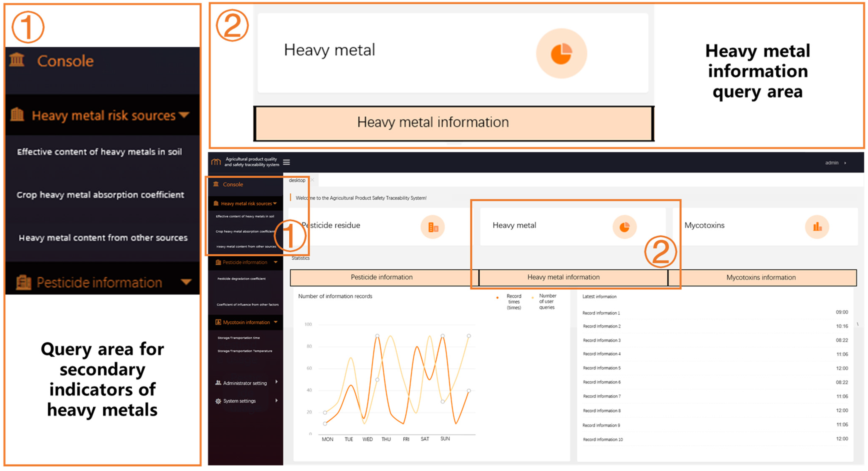Image resolution: width=868 pixels, height=471 pixels.
Task: Expand Administrator setting submenu arrow
Action: click(276, 382)
